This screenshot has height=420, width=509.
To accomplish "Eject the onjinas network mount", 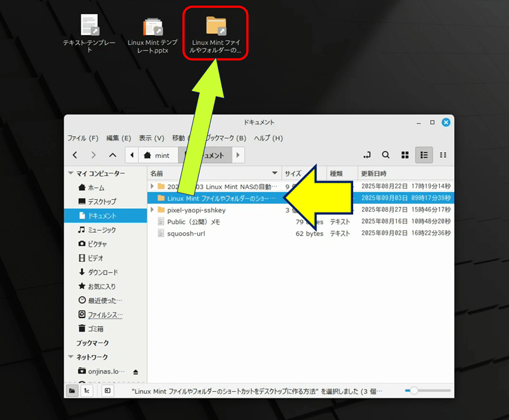I will pos(136,372).
